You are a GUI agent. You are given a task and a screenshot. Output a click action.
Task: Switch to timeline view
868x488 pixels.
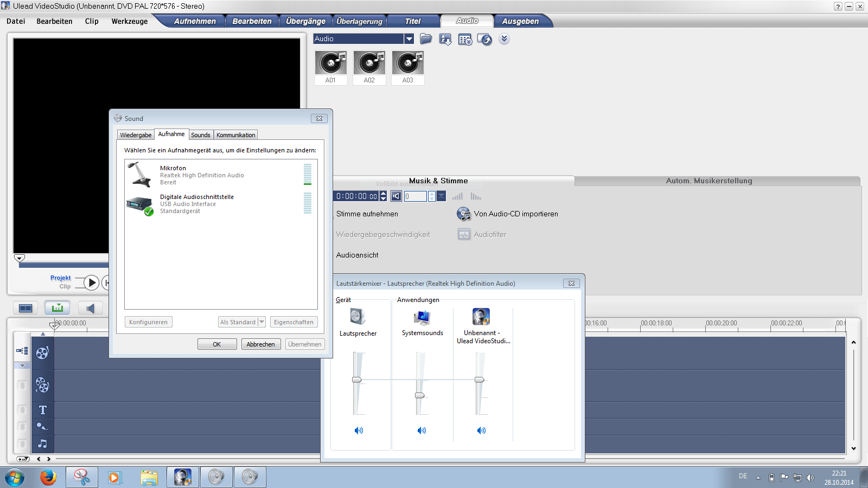coord(58,308)
